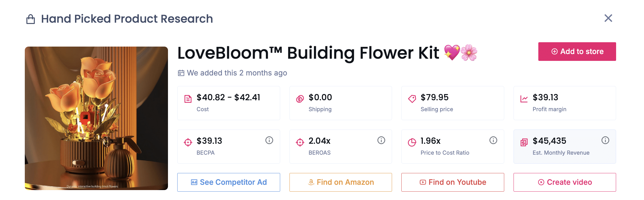This screenshot has height=200, width=644.
Task: Open Find on Youtube
Action: [452, 182]
